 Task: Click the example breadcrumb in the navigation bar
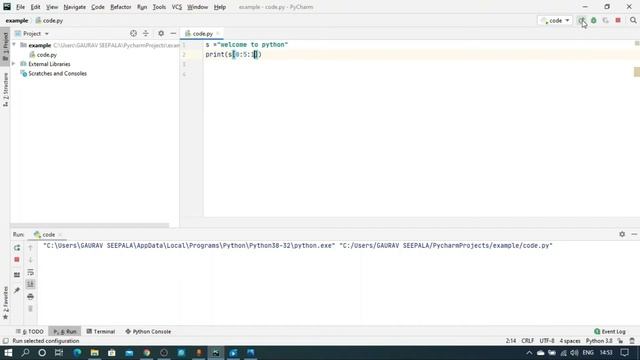[x=17, y=20]
